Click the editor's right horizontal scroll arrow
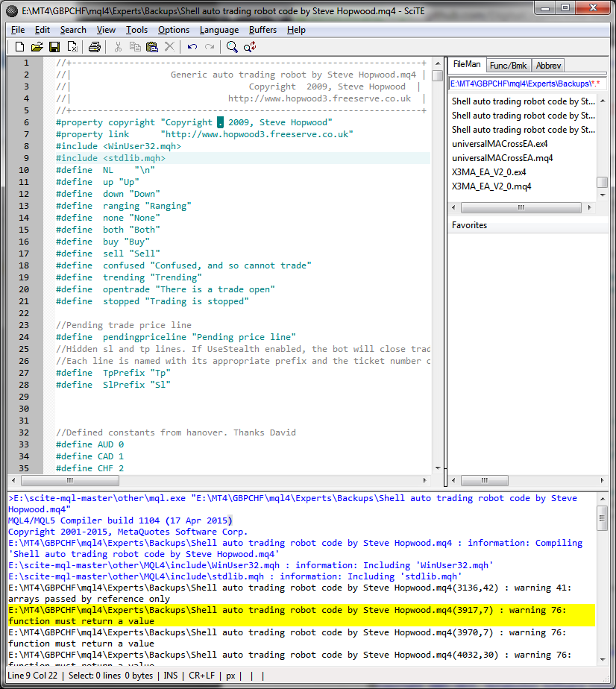616x689 pixels. tap(424, 480)
